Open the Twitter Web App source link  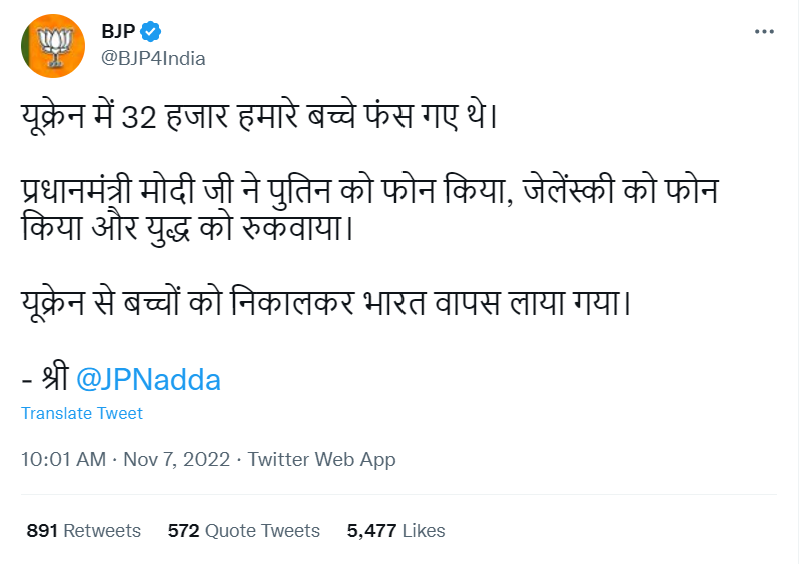[321, 460]
